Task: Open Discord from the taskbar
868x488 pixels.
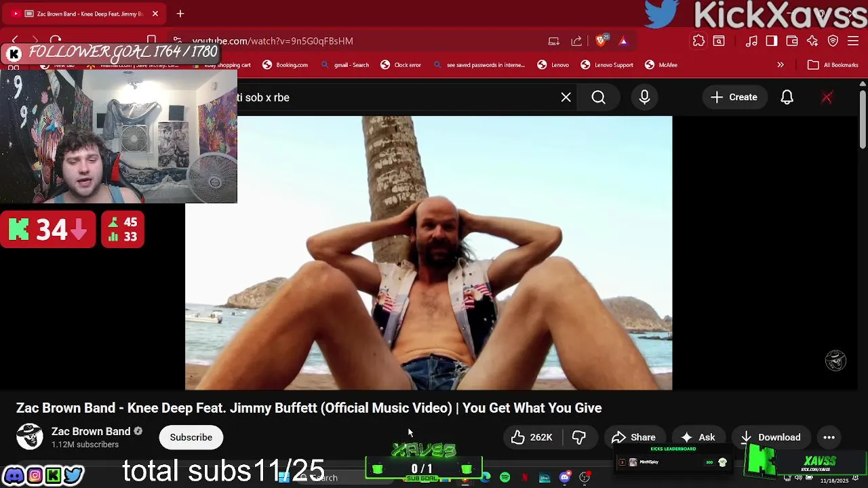Action: pos(564,478)
